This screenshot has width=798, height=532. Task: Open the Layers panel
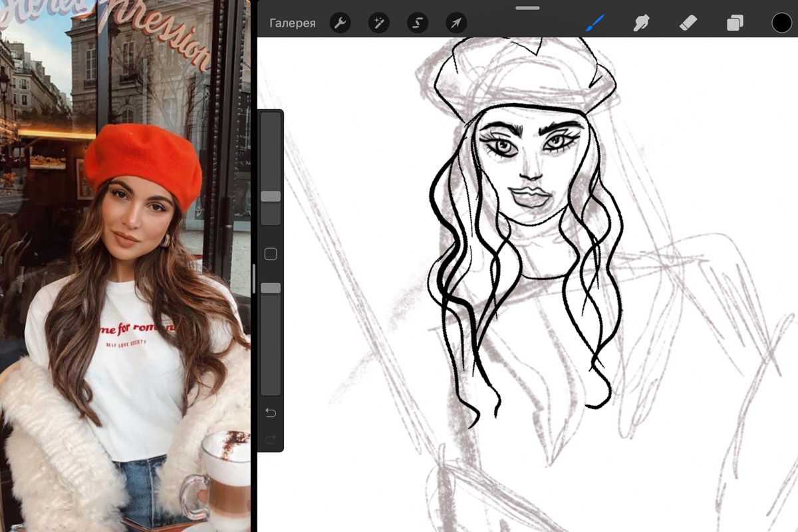pos(735,23)
